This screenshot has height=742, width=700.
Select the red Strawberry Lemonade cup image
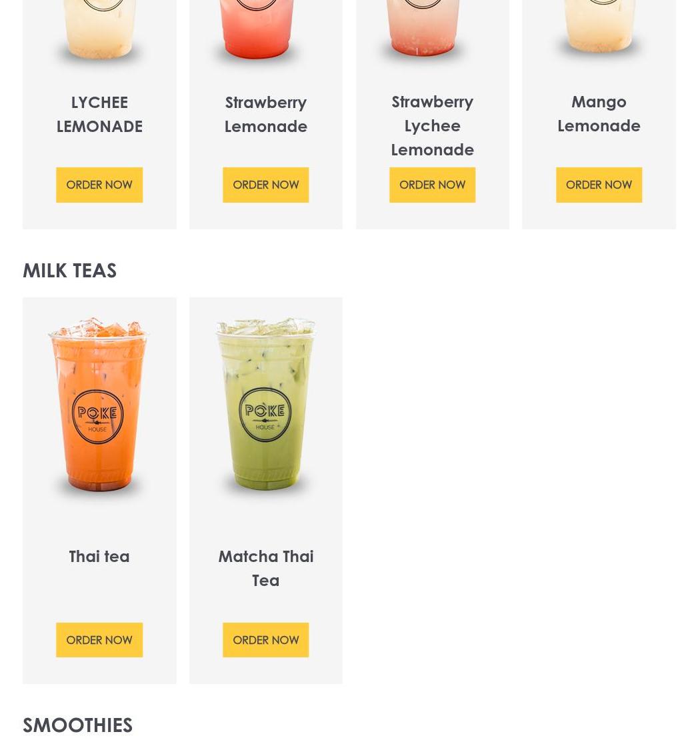[x=257, y=29]
